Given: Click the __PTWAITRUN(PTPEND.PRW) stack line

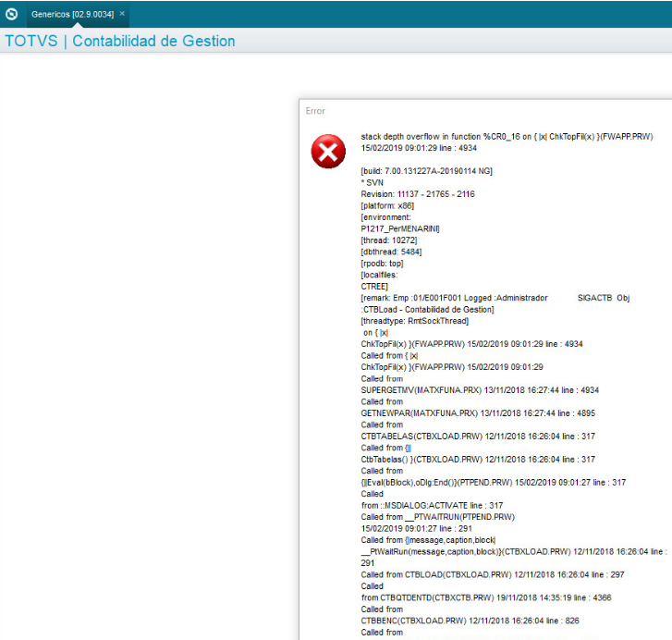Looking at the screenshot, I should click(437, 517).
